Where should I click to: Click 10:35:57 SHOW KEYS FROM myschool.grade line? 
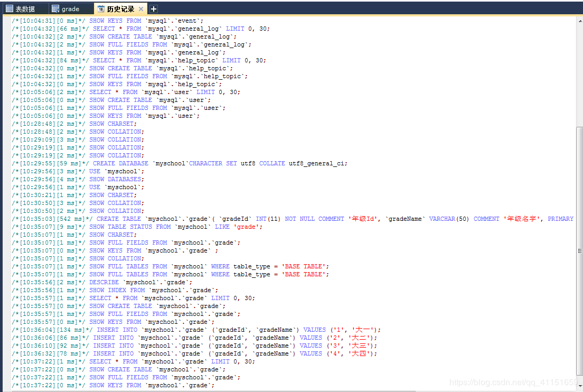pyautogui.click(x=113, y=322)
